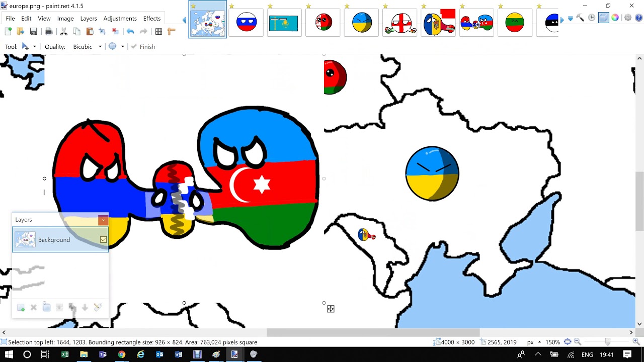Image resolution: width=644 pixels, height=362 pixels.
Task: Open the File menu
Action: coord(10,18)
